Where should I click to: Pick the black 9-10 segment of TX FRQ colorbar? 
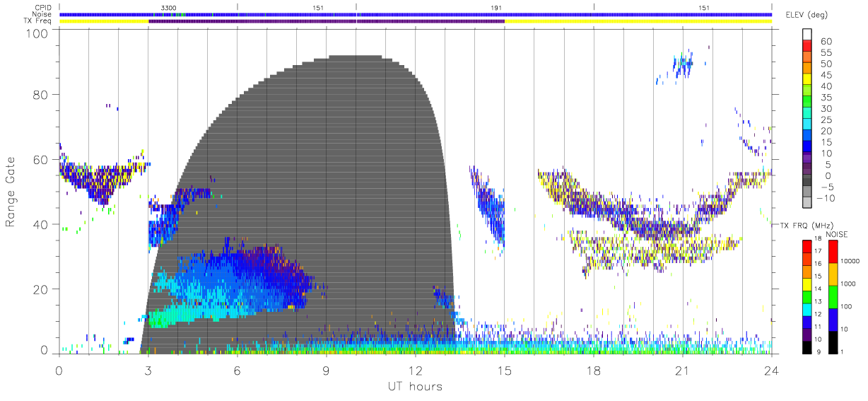[808, 346]
